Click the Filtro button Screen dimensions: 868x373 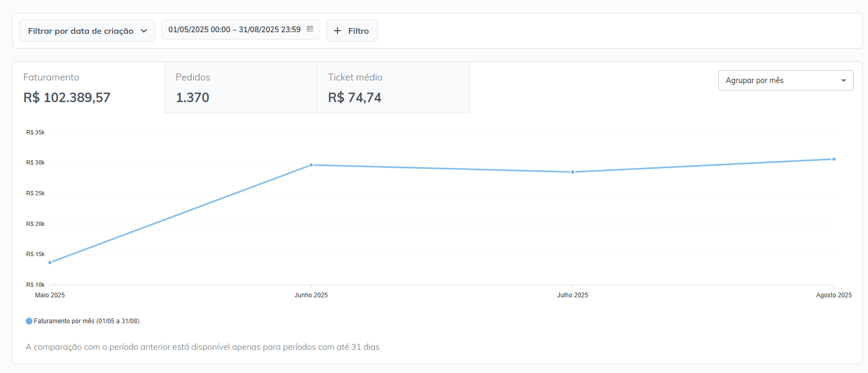point(352,31)
